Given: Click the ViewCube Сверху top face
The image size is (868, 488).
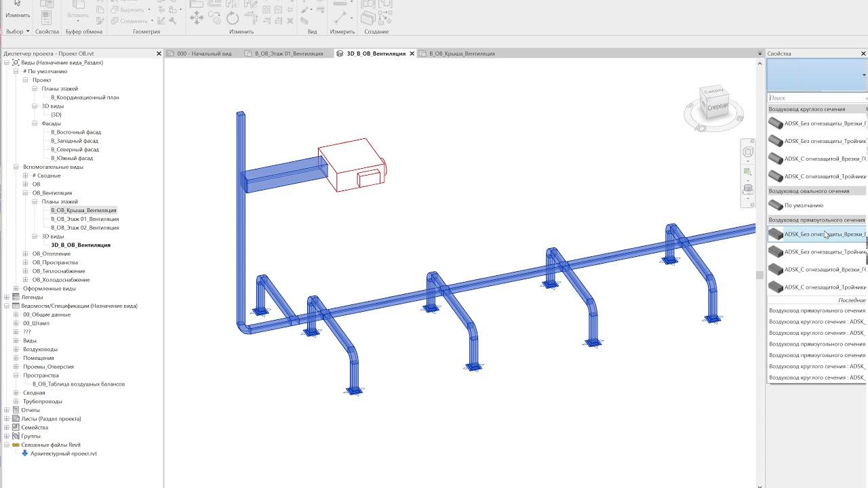Looking at the screenshot, I should (713, 91).
